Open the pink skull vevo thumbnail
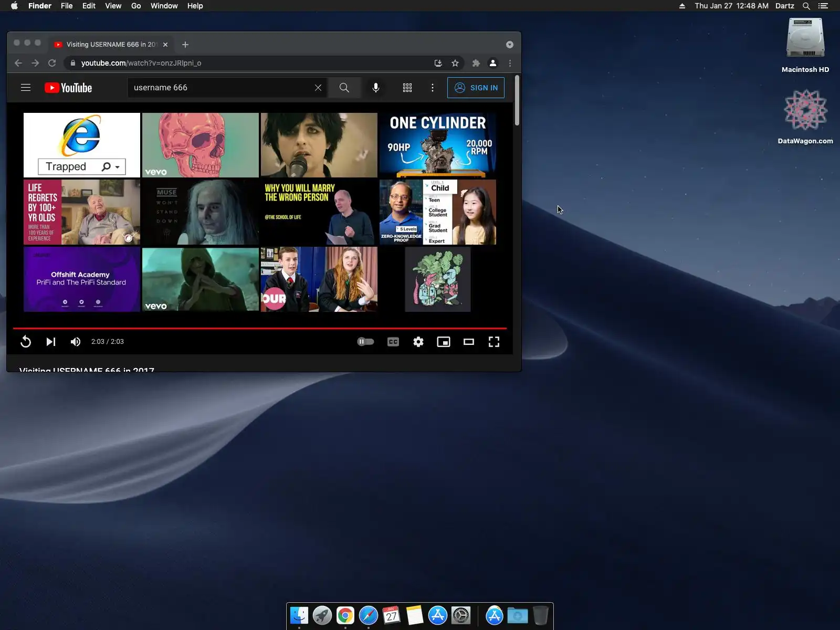The height and width of the screenshot is (630, 840). point(201,145)
